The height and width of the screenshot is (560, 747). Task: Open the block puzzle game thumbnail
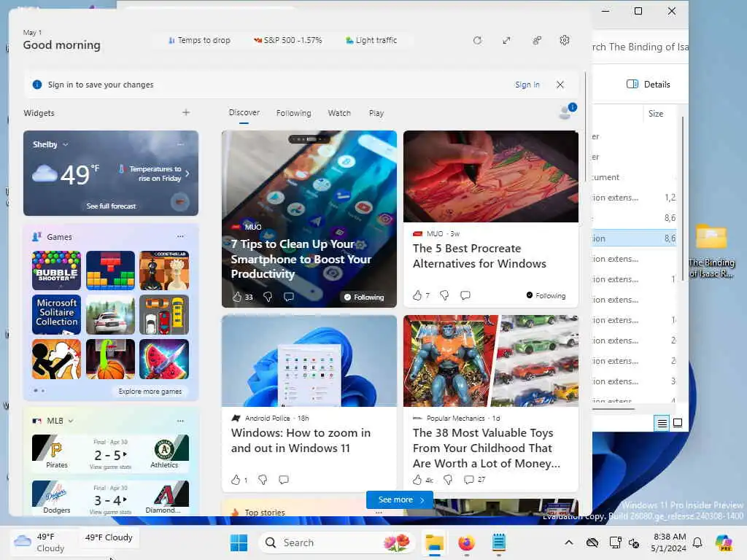(x=111, y=271)
